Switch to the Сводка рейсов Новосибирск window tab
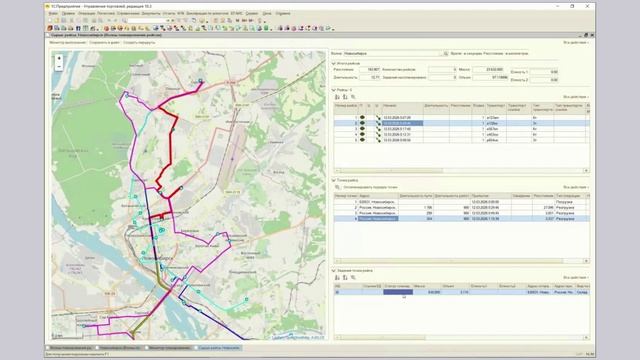This screenshot has width=640, height=360. (x=219, y=348)
